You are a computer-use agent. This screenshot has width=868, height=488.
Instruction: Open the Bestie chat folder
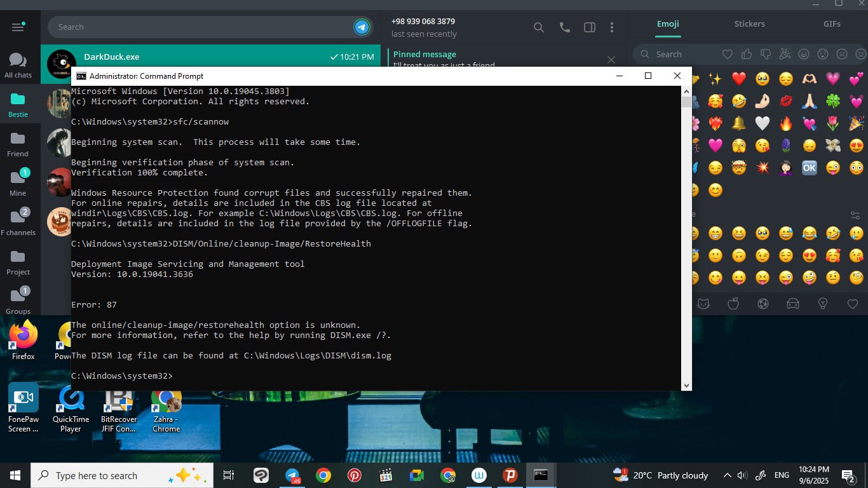pos(18,105)
